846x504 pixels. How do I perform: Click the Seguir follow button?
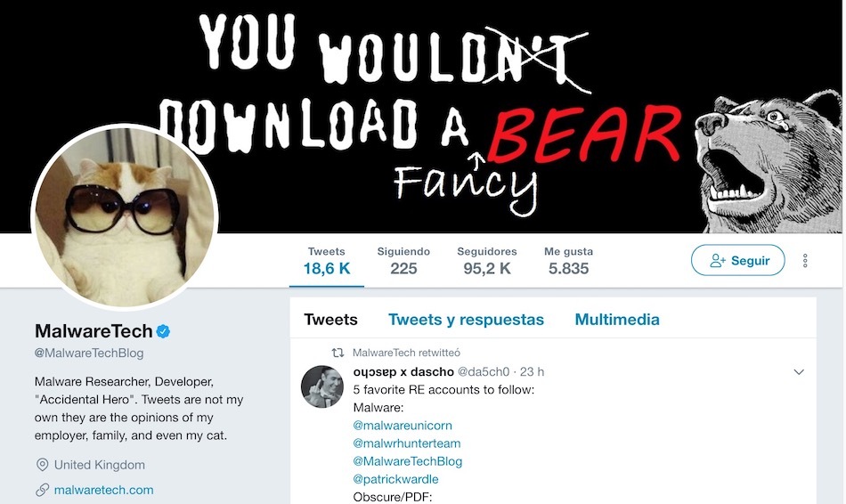point(737,260)
